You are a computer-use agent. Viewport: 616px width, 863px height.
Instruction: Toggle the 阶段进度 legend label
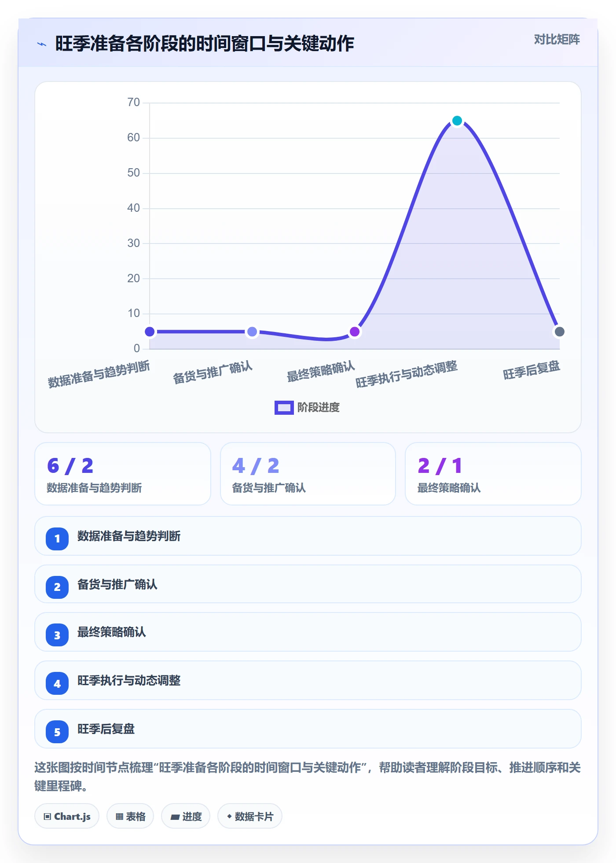click(319, 408)
